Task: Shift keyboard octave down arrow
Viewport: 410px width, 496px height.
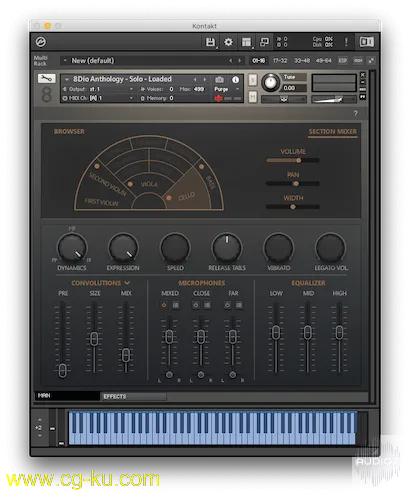Action: pyautogui.click(x=40, y=435)
